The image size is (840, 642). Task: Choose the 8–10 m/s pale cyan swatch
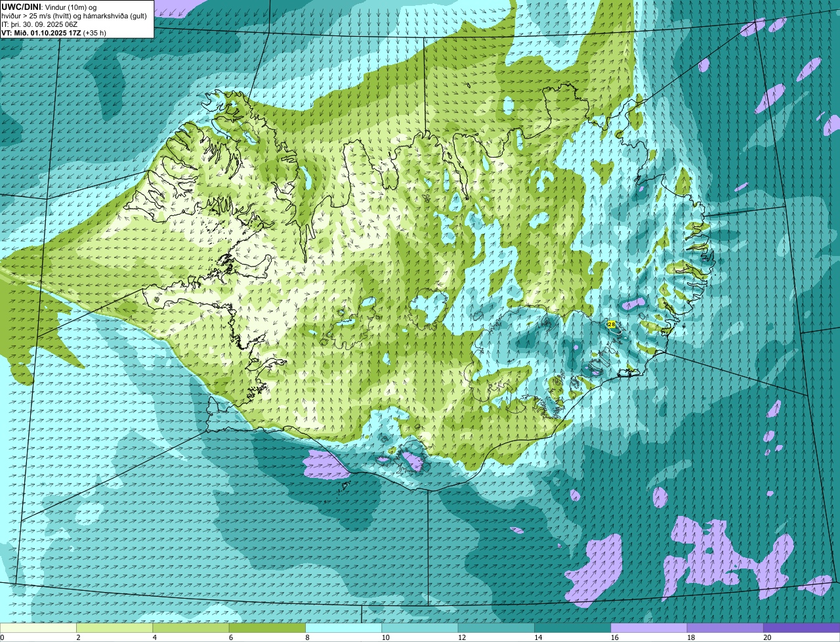coord(344,628)
